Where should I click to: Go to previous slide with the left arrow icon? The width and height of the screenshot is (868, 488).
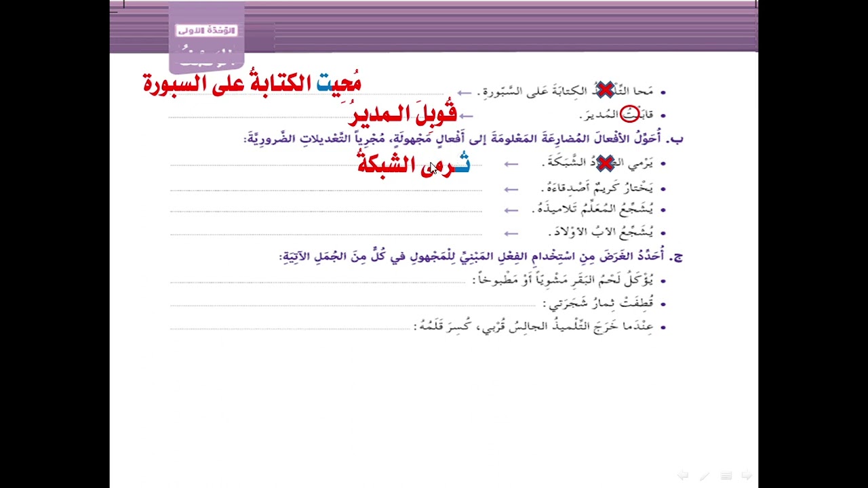683,476
